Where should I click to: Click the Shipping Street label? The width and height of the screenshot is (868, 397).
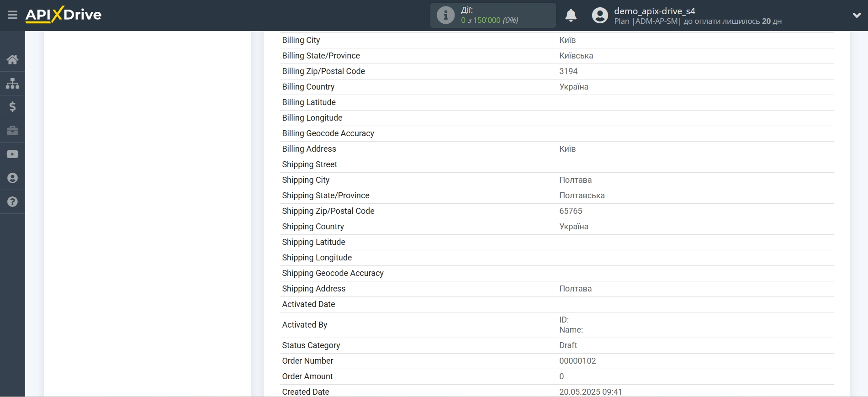point(310,164)
